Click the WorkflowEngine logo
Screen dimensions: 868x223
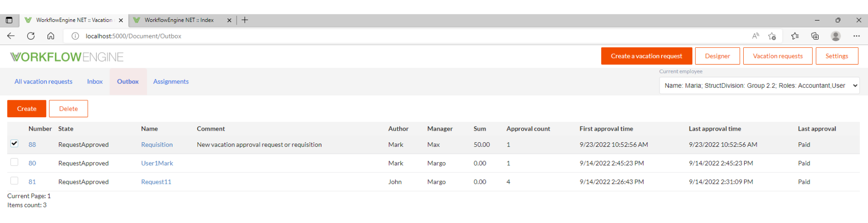click(67, 57)
